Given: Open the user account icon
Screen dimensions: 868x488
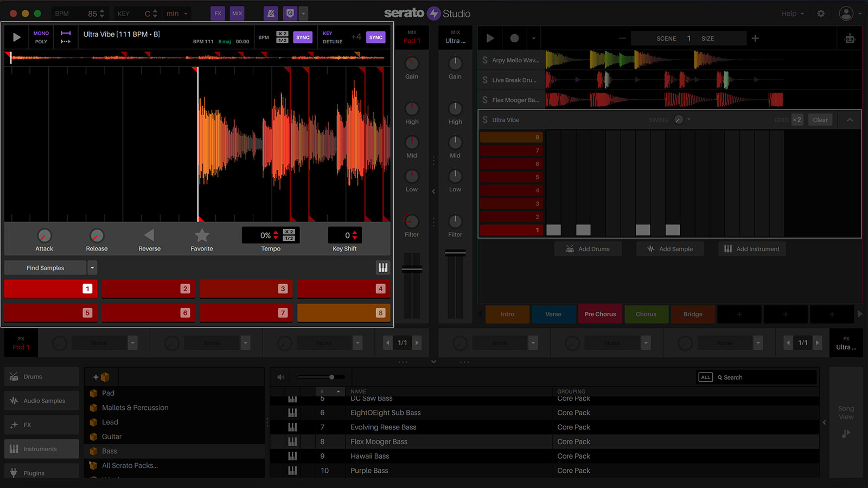Looking at the screenshot, I should click(846, 14).
